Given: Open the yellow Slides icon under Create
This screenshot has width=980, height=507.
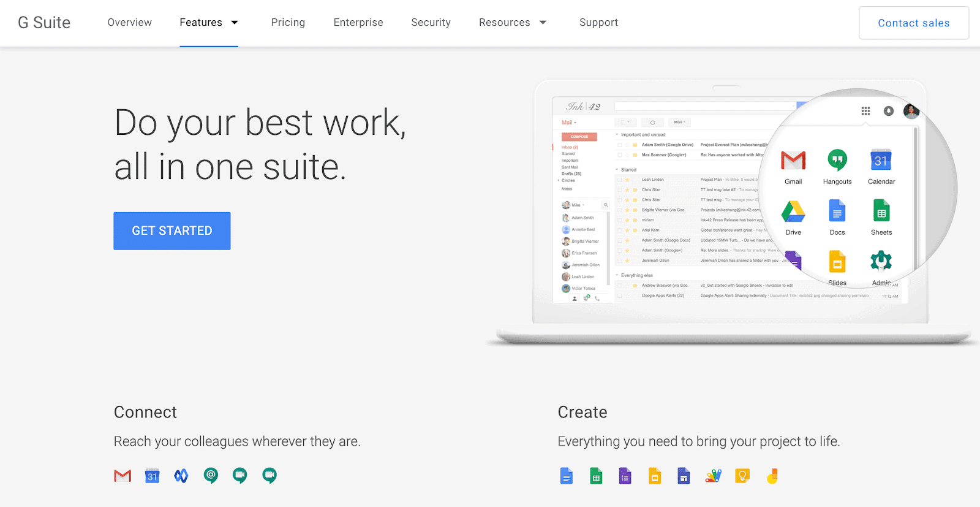Looking at the screenshot, I should [x=655, y=476].
